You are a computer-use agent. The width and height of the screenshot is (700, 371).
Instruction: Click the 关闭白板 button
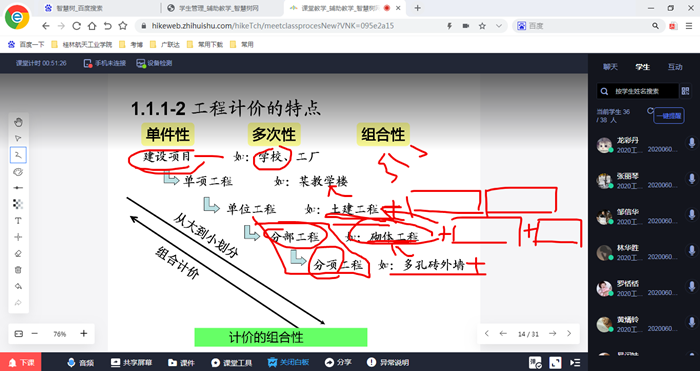288,363
